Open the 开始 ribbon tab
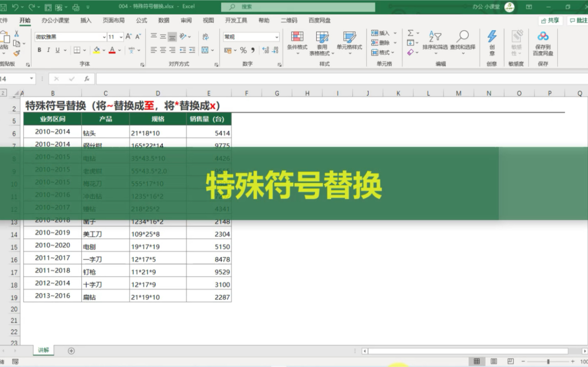 [x=25, y=21]
